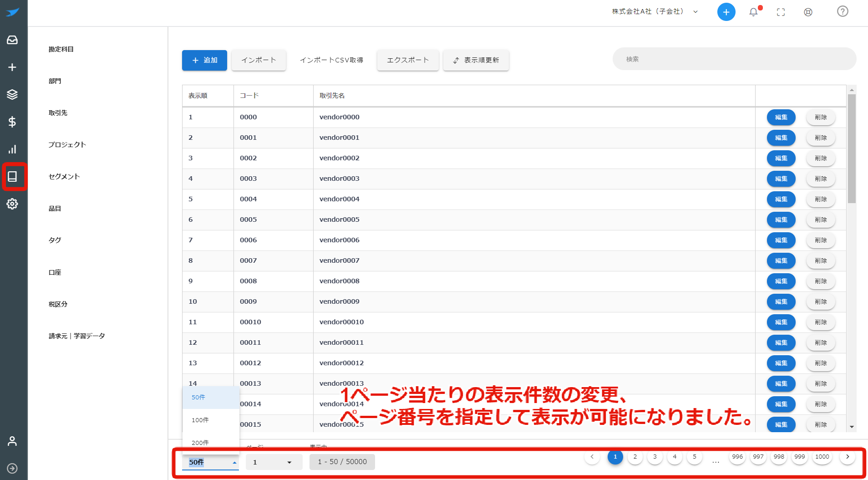This screenshot has height=480, width=868.
Task: Expand the sidebar with the arrow circle icon
Action: (12, 468)
